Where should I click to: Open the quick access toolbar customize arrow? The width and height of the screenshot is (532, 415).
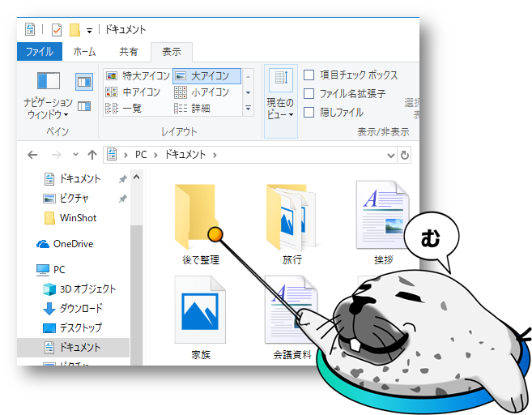89,31
